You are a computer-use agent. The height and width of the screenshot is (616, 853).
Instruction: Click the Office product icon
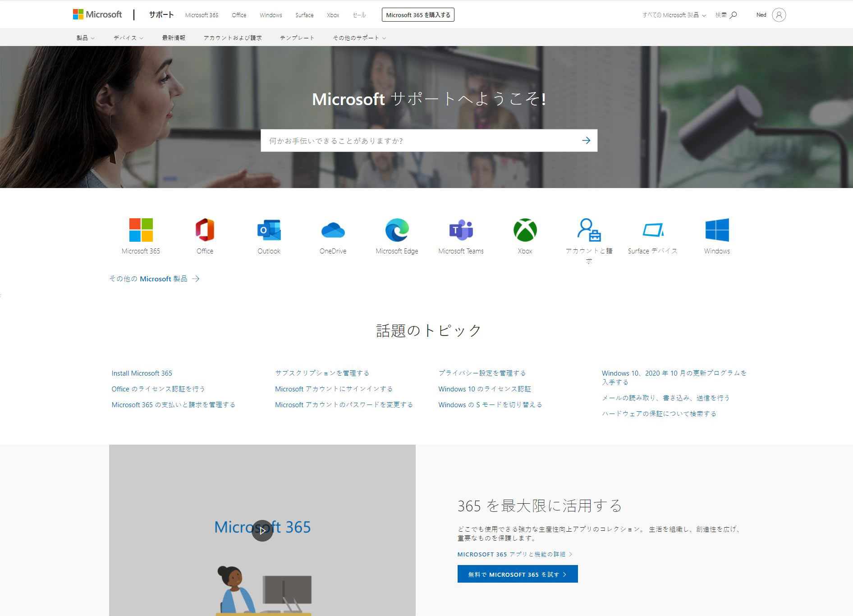(x=205, y=230)
